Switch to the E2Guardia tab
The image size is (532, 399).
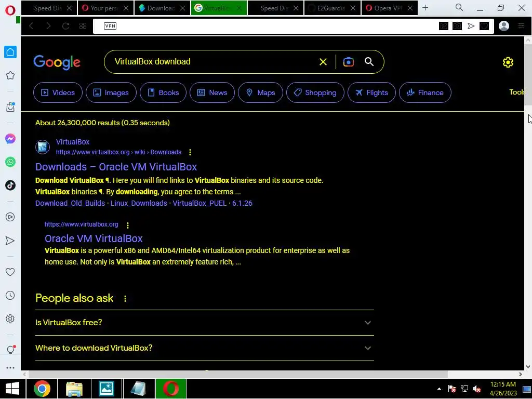[x=332, y=8]
